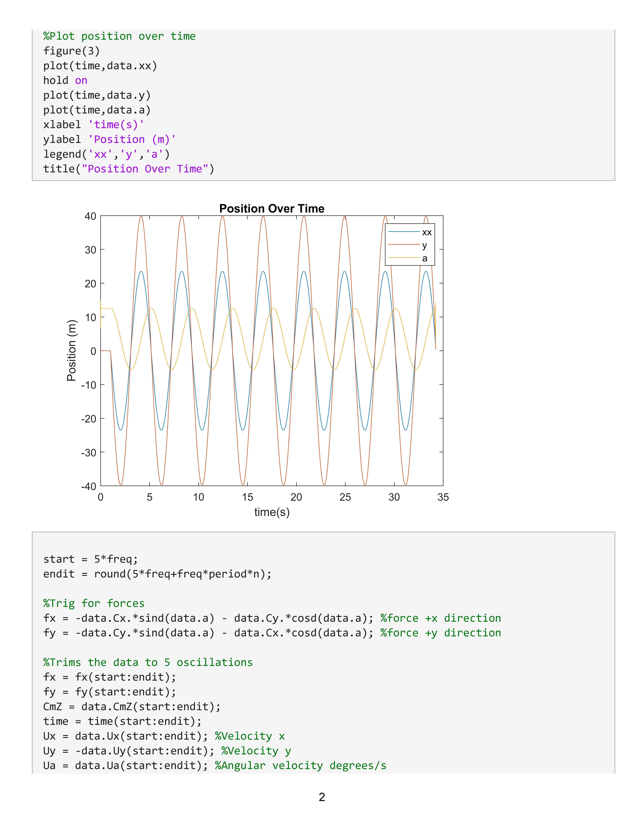644x834 pixels.
Task: Click the page number '2' in the footer
Action: pyautogui.click(x=322, y=797)
